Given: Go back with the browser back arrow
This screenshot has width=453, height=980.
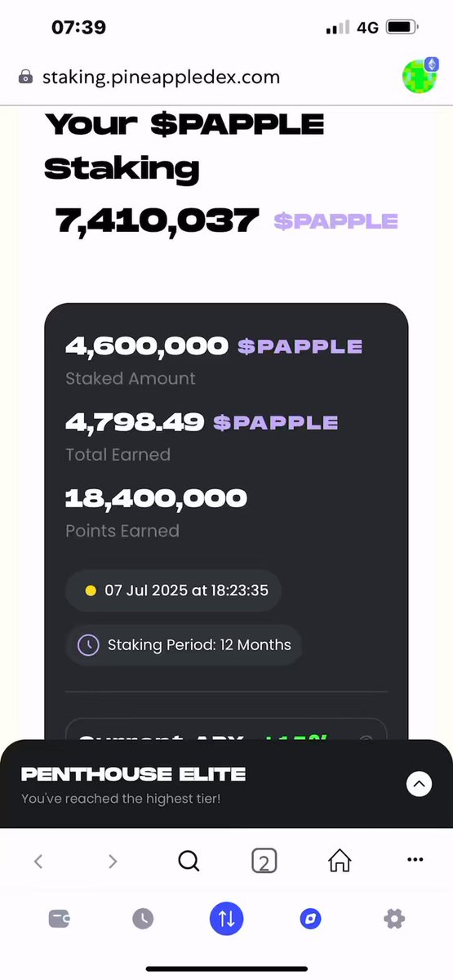Looking at the screenshot, I should (38, 861).
